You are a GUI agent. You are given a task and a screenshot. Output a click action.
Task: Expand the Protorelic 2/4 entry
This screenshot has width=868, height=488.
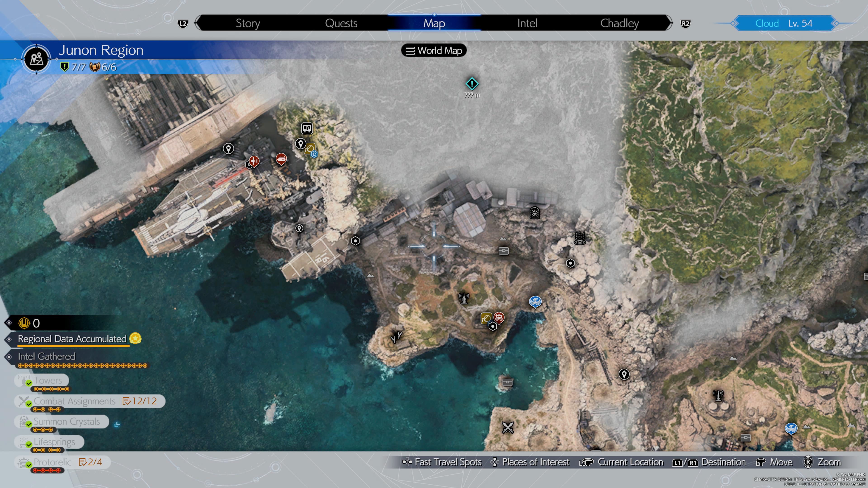coord(63,462)
